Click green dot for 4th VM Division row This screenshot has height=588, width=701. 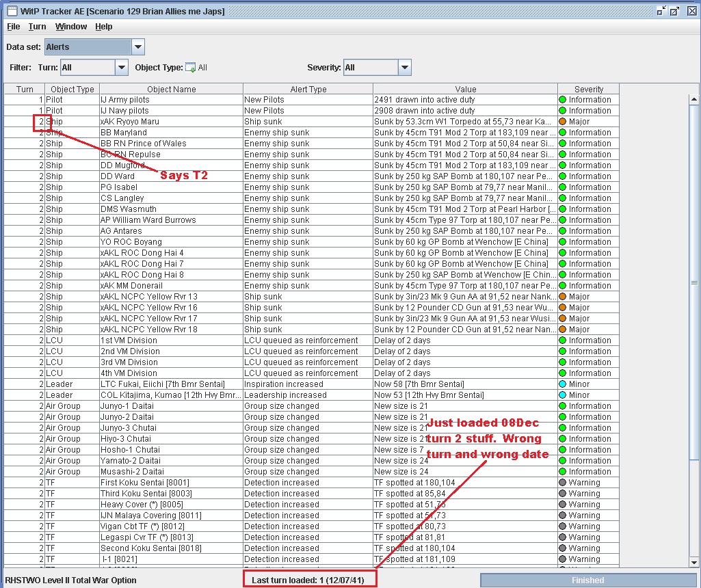click(x=562, y=373)
